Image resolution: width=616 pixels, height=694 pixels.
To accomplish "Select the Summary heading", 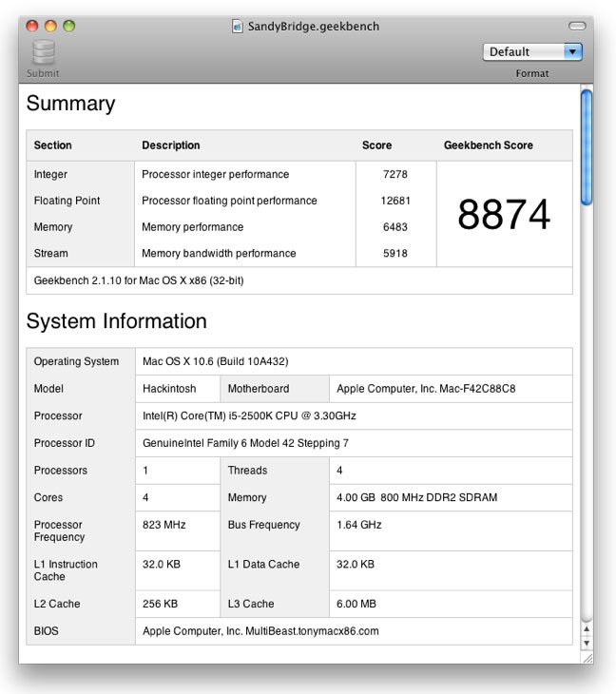I will [70, 104].
